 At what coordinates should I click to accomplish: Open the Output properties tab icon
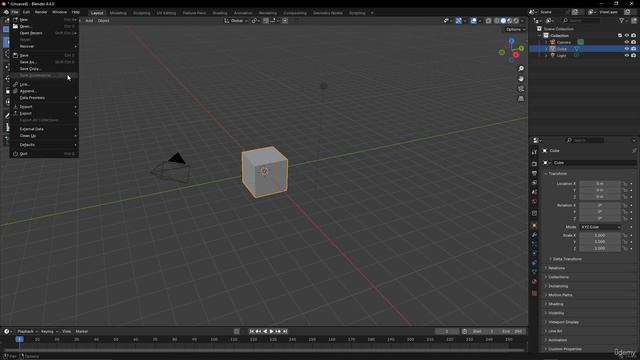534,173
